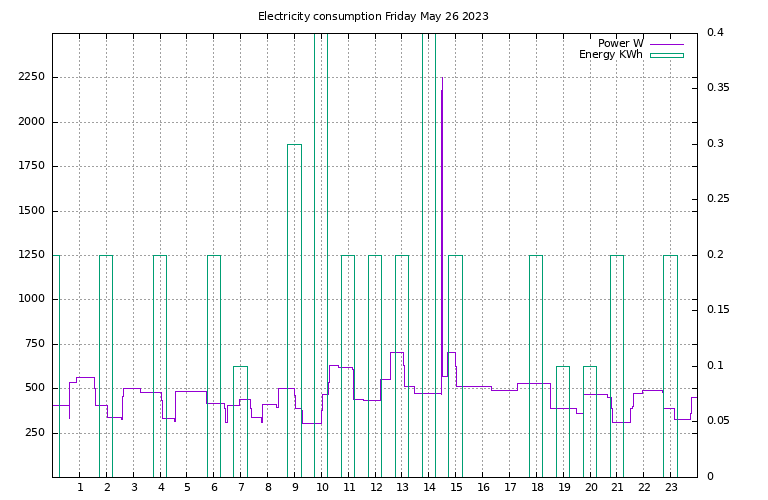Image resolution: width=768 pixels, height=500 pixels.
Task: Click the 0.35 right axis label
Action: (x=719, y=88)
